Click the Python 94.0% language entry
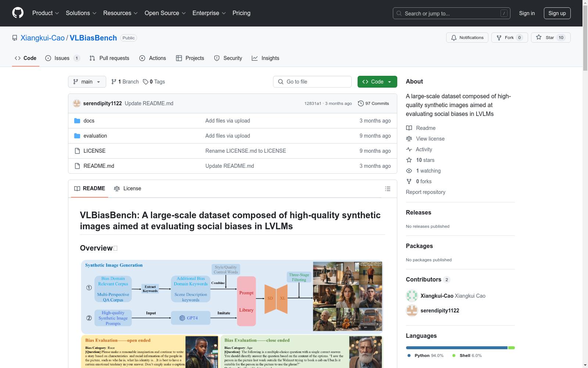 click(425, 355)
